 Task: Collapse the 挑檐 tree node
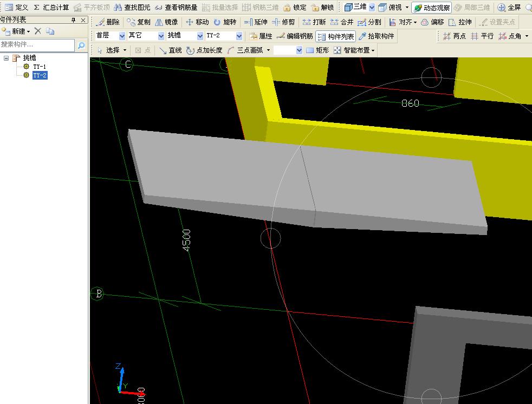tap(6, 58)
